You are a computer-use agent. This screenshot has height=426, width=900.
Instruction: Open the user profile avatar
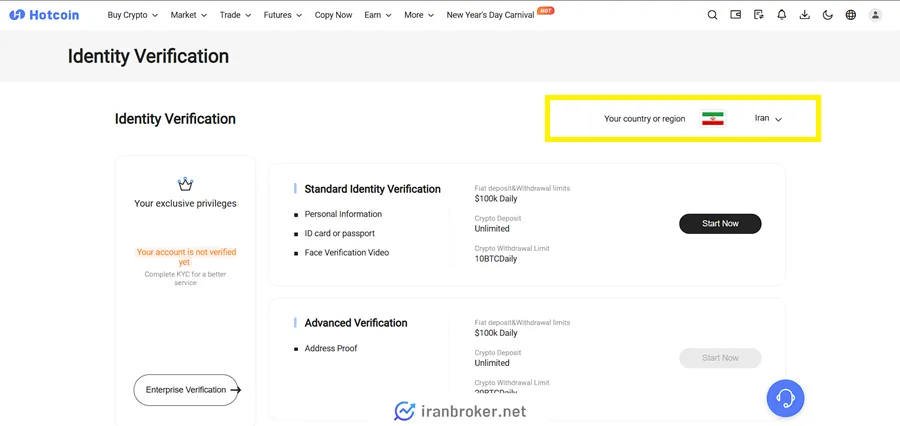[x=875, y=15]
